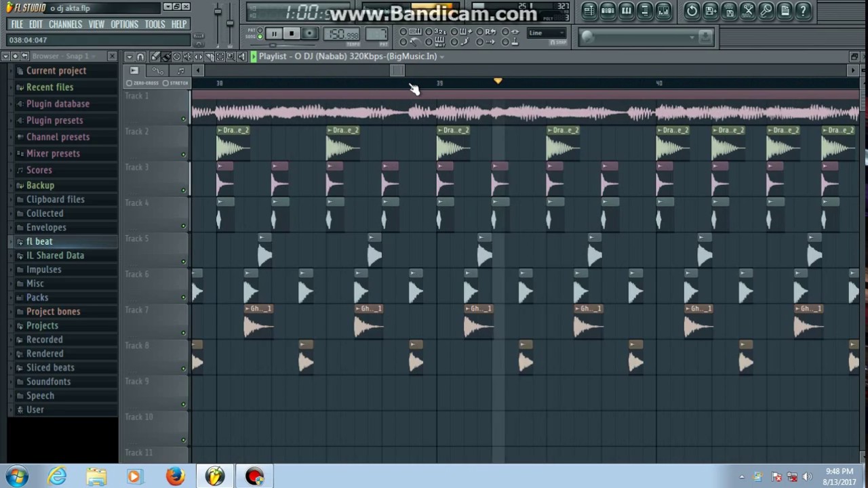Open the help question mark icon
Viewport: 868px width, 488px height.
tap(803, 10)
